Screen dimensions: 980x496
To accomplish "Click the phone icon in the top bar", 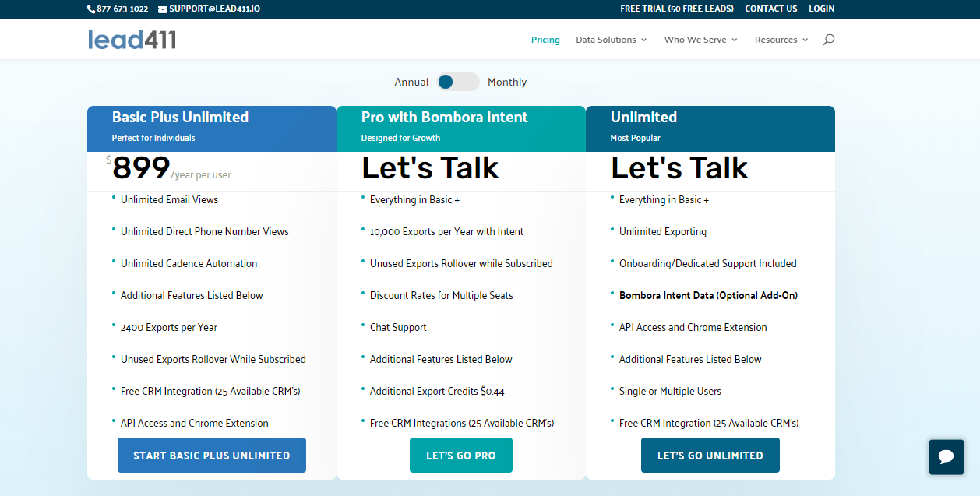I will click(90, 9).
